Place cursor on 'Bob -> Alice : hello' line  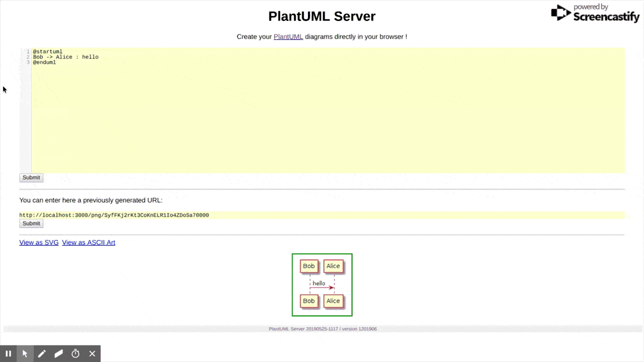point(66,57)
